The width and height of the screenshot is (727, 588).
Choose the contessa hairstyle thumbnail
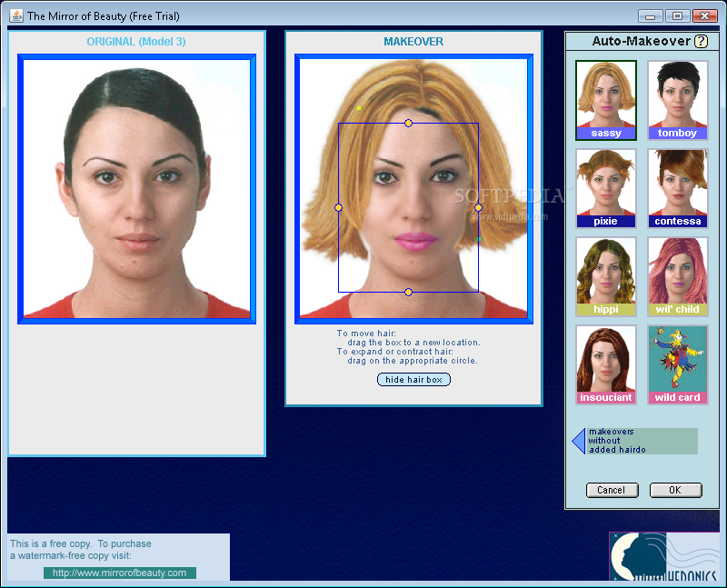click(x=677, y=188)
